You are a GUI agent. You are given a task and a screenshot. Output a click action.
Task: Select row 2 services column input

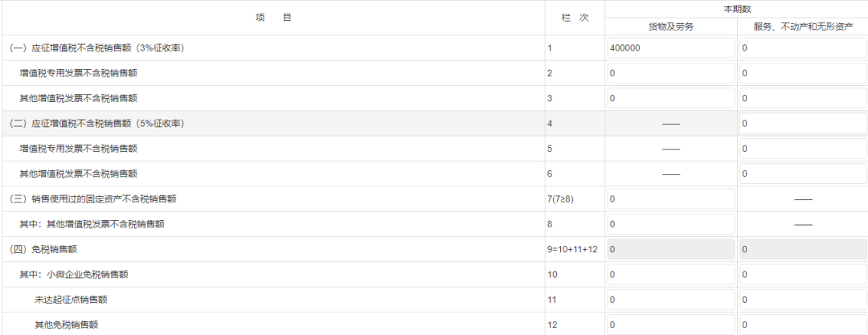[x=802, y=73]
